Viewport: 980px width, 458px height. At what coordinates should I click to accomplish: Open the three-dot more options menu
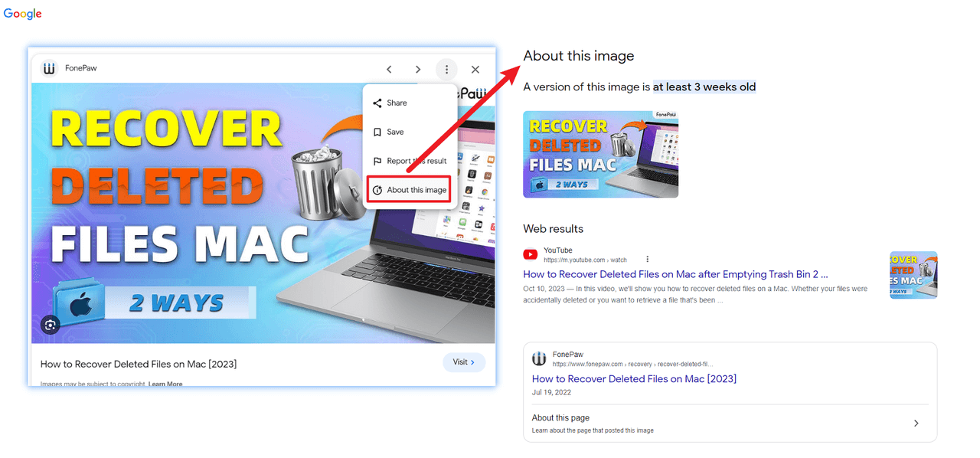click(446, 69)
